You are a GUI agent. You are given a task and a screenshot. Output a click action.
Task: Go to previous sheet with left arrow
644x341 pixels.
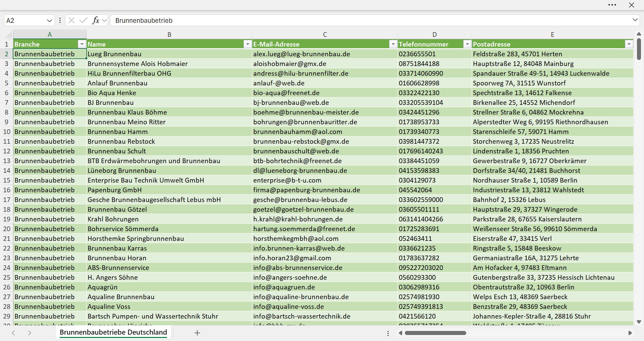tap(13, 333)
